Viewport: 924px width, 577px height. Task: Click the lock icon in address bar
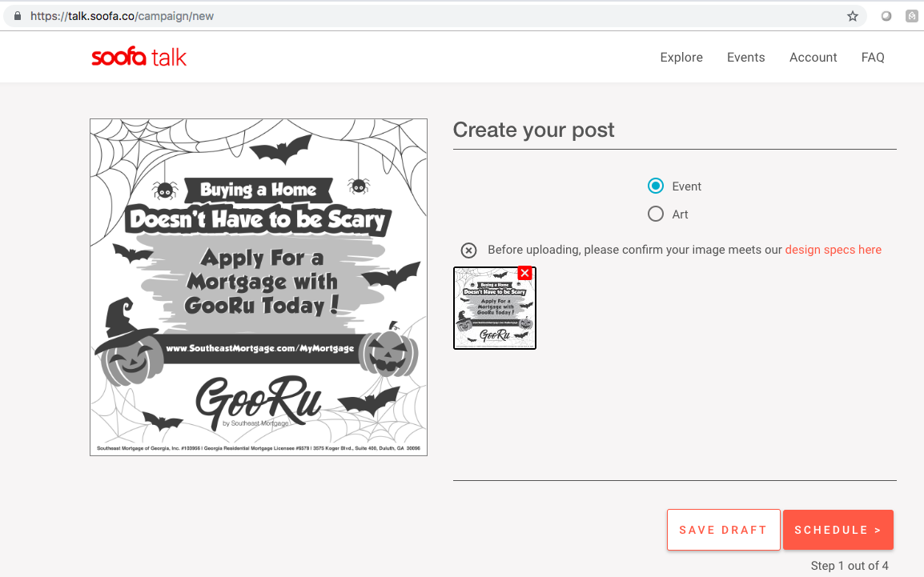(18, 16)
